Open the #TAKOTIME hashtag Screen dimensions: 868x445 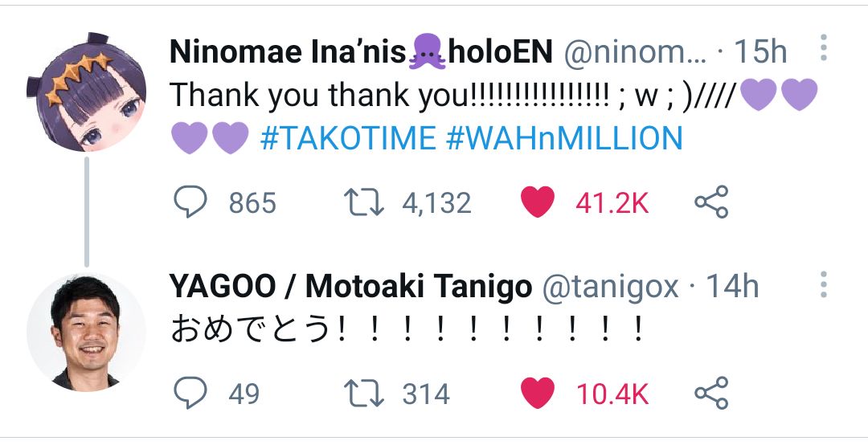tap(347, 140)
